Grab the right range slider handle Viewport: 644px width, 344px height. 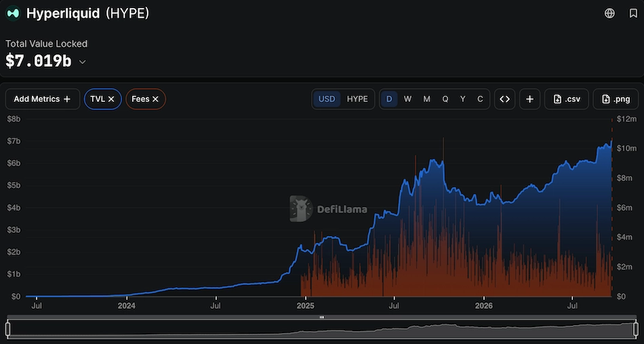(x=636, y=329)
